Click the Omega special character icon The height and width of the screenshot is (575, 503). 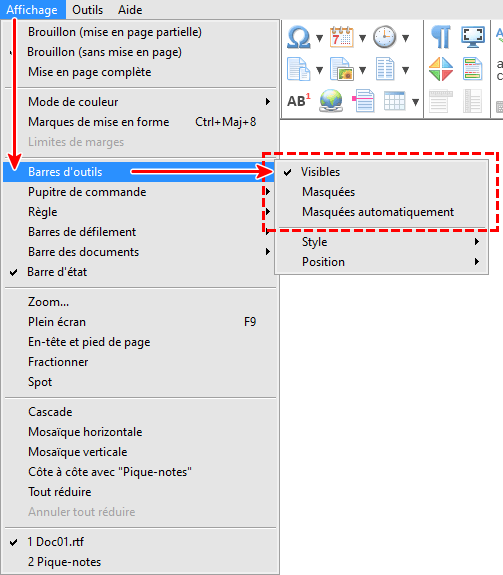pyautogui.click(x=298, y=37)
